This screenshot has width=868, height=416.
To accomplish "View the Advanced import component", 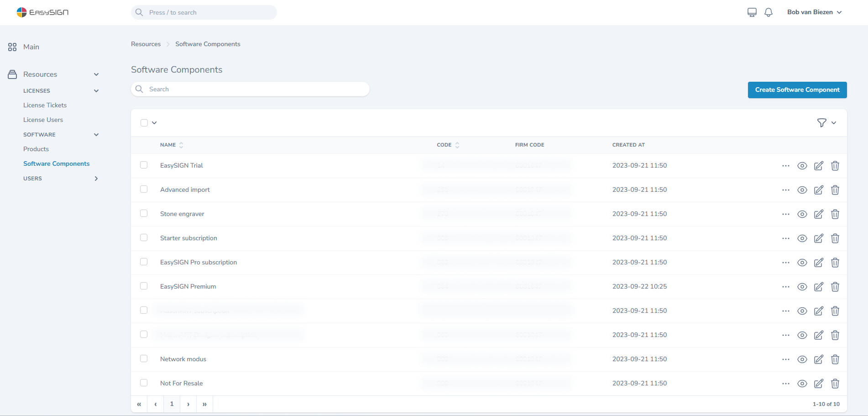I will (x=802, y=190).
